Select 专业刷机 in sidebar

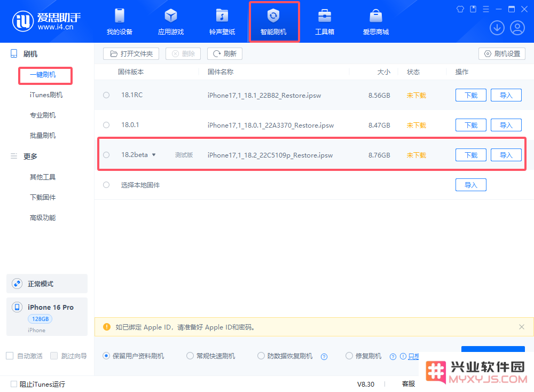tap(43, 115)
